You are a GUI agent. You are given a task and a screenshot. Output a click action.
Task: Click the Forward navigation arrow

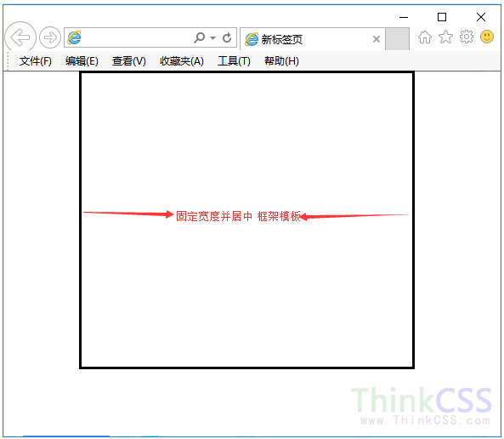[50, 37]
